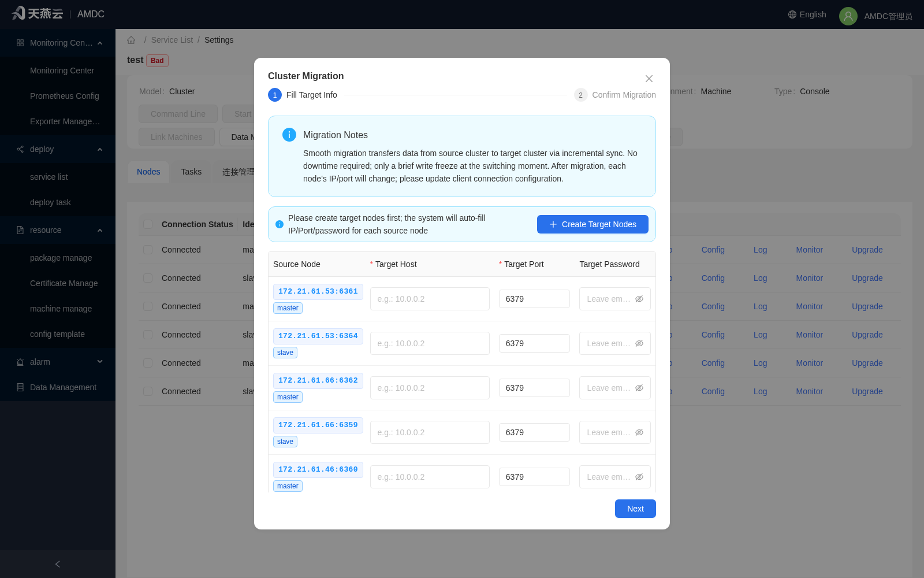Click the Bad status badge
This screenshot has height=578, width=924.
pos(157,61)
